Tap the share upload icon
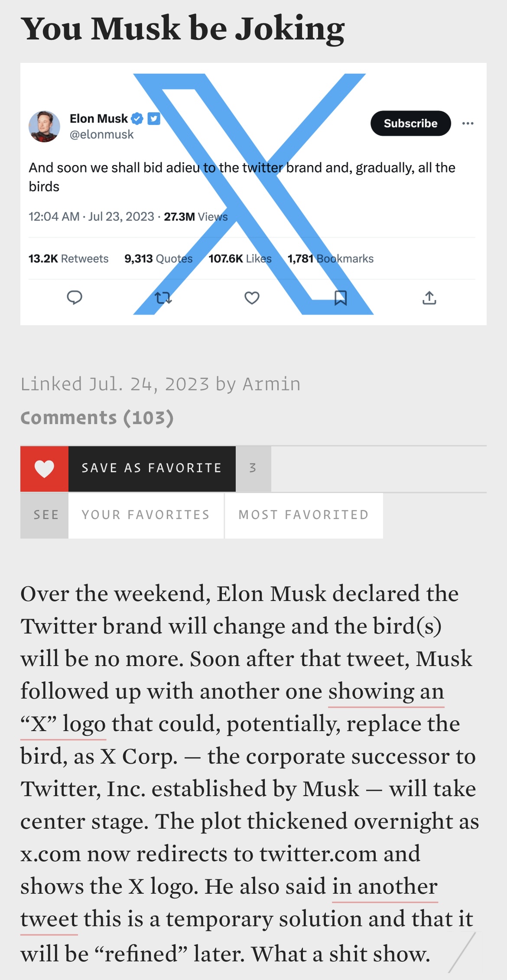The image size is (507, 980). pyautogui.click(x=429, y=298)
